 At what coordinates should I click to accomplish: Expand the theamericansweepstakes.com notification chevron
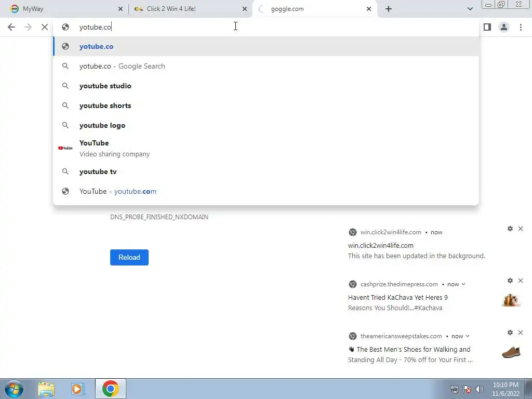tap(468, 336)
